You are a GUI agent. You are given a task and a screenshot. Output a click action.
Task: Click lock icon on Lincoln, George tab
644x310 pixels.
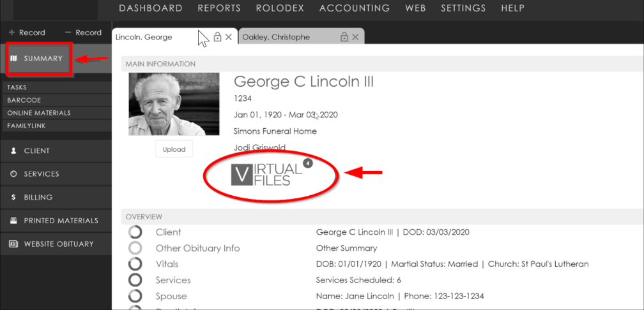[217, 38]
